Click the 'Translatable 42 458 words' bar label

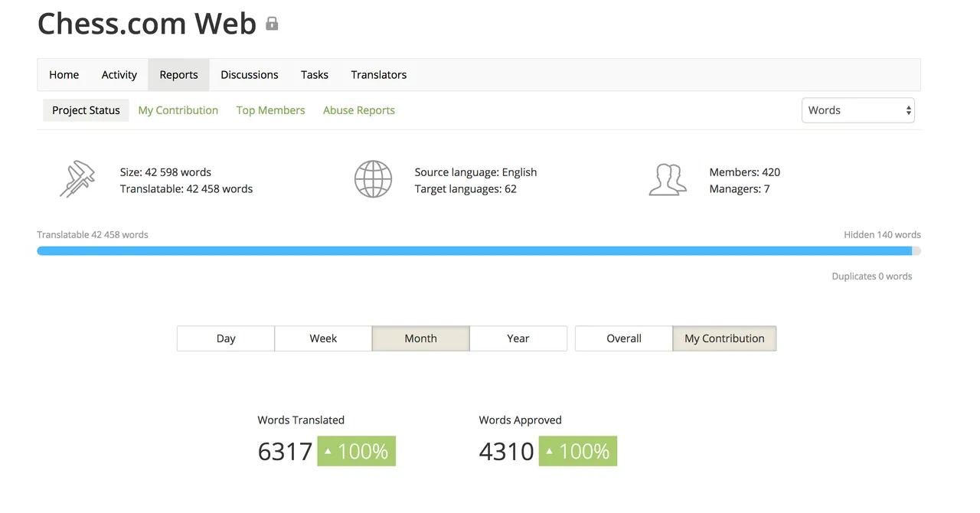[x=93, y=235]
